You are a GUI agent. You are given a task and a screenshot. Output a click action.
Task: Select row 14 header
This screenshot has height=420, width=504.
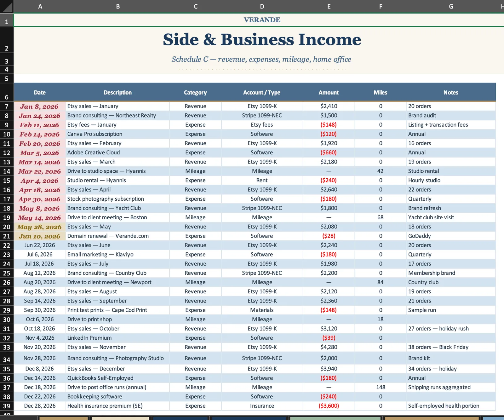tap(7, 171)
